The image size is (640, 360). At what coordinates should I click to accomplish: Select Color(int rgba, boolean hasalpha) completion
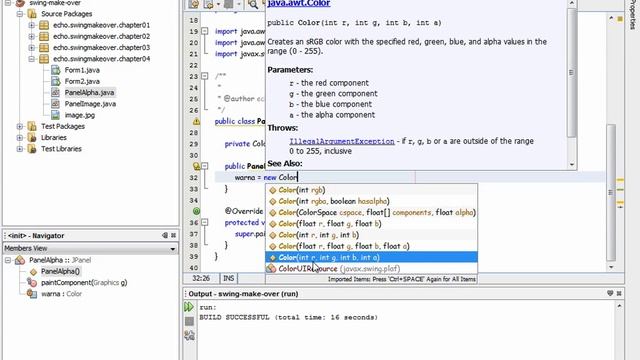pos(371,201)
